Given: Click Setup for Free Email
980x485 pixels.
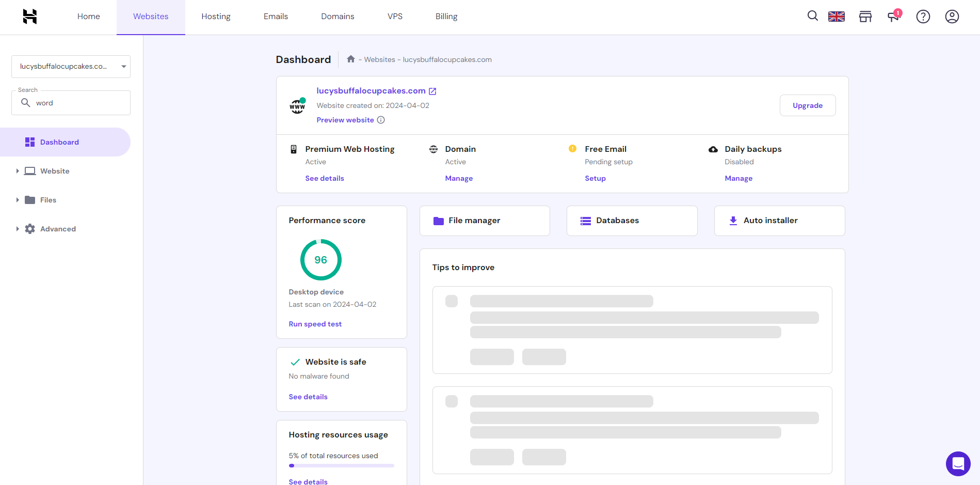Looking at the screenshot, I should click(x=595, y=178).
